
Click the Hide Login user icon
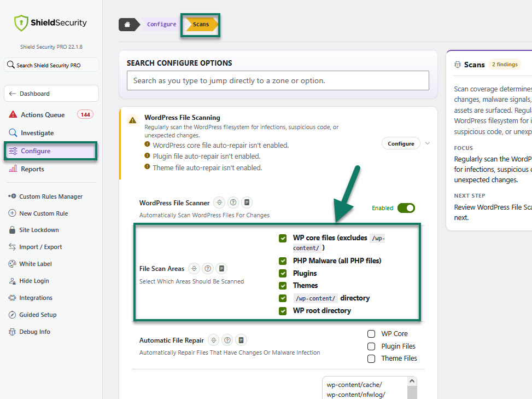[x=12, y=281]
